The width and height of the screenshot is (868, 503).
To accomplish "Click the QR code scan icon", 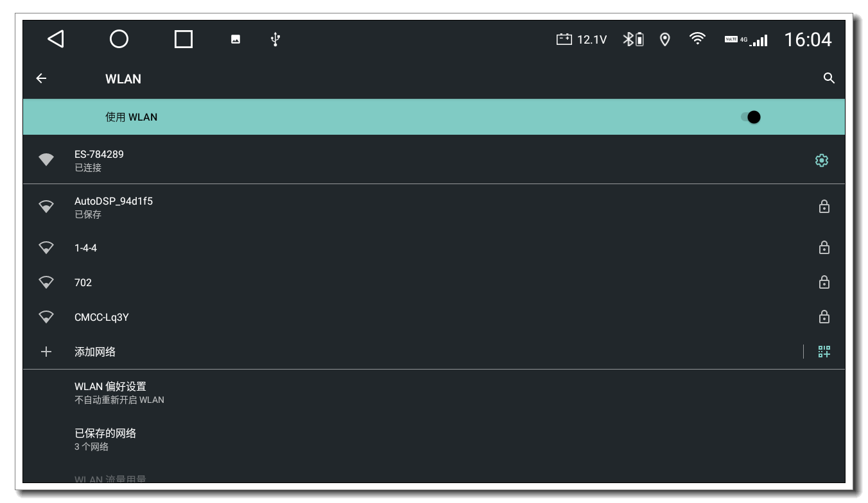I will (824, 352).
